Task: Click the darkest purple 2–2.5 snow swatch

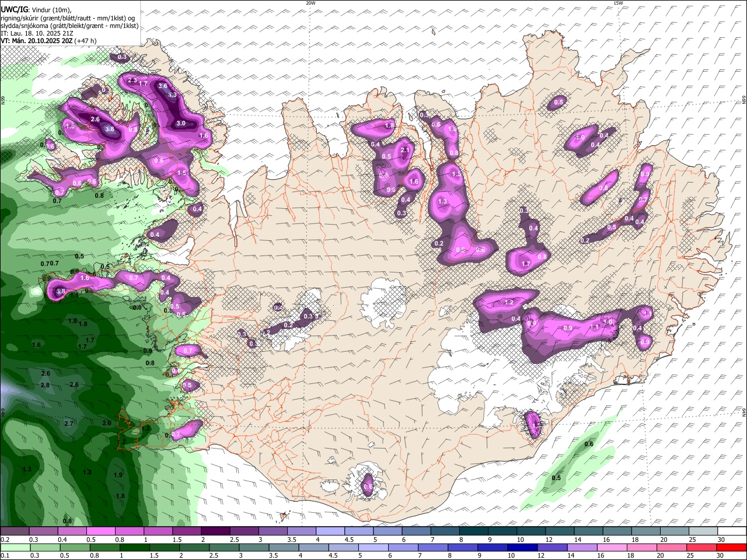Action: (x=215, y=531)
